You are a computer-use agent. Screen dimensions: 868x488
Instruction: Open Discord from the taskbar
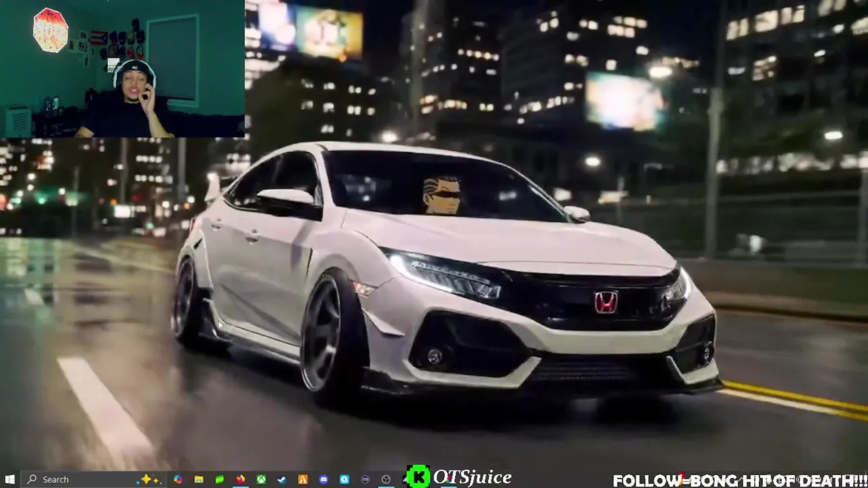coord(323,479)
